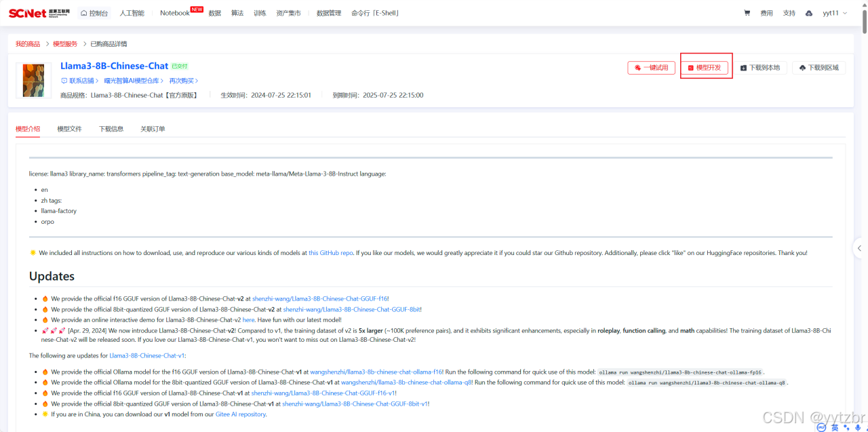868x432 pixels.
Task: Open the 资产集市 menu
Action: tap(289, 13)
